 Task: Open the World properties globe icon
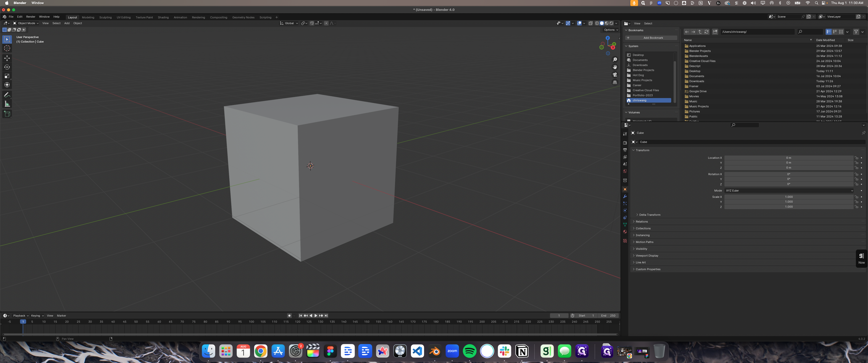pos(625,171)
